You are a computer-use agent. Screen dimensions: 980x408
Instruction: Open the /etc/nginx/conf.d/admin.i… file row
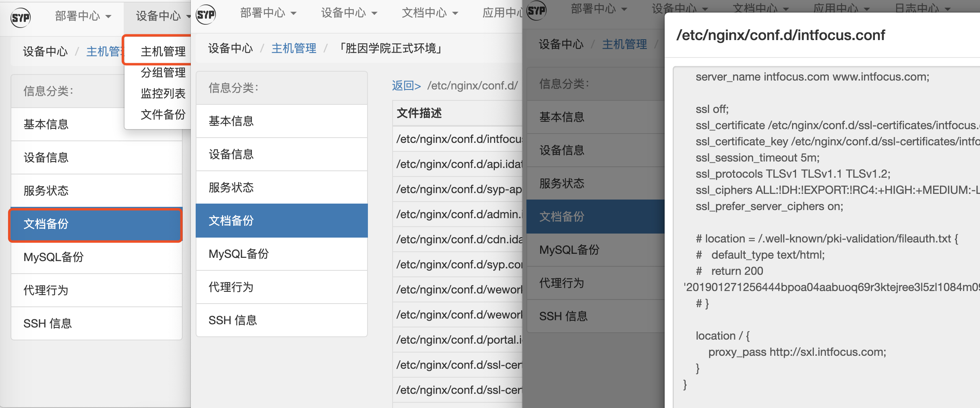coord(458,214)
